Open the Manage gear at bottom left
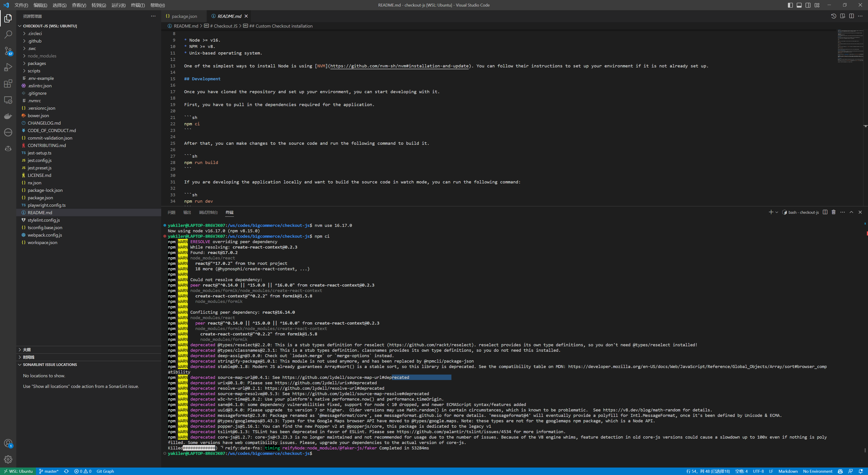Viewport: 868px width, 475px height. (8, 459)
